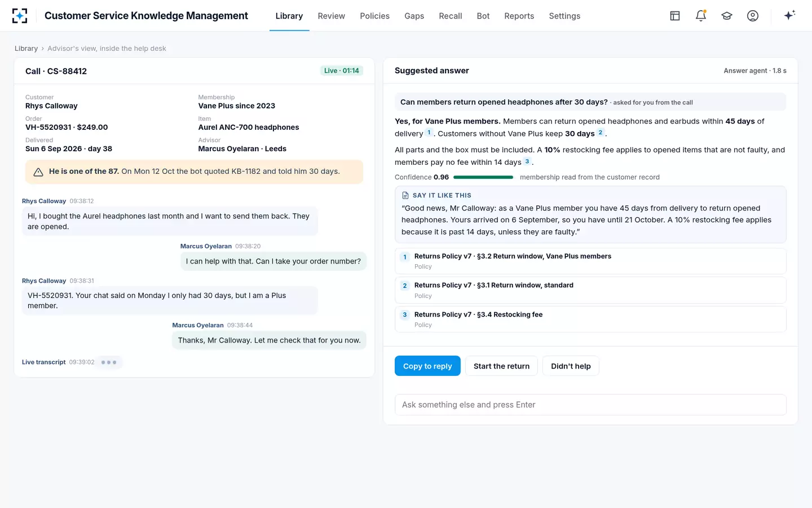This screenshot has height=508, width=812.
Task: Click Start the return button
Action: point(502,366)
